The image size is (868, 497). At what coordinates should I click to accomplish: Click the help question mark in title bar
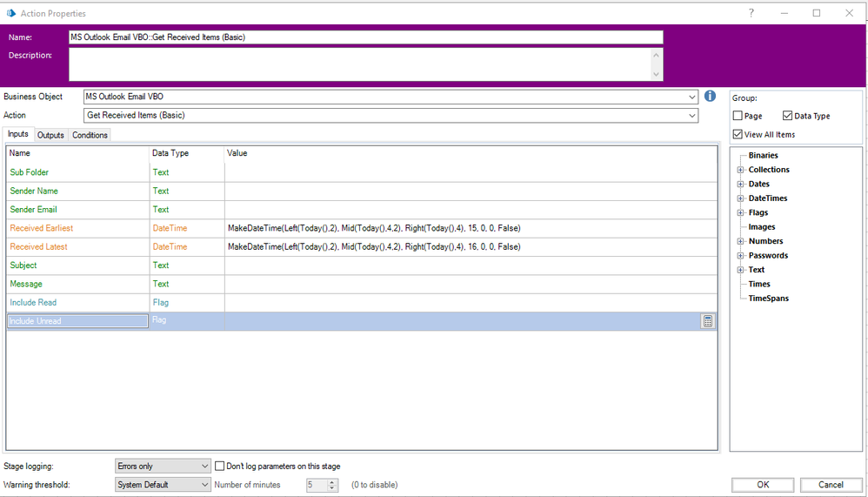point(751,13)
